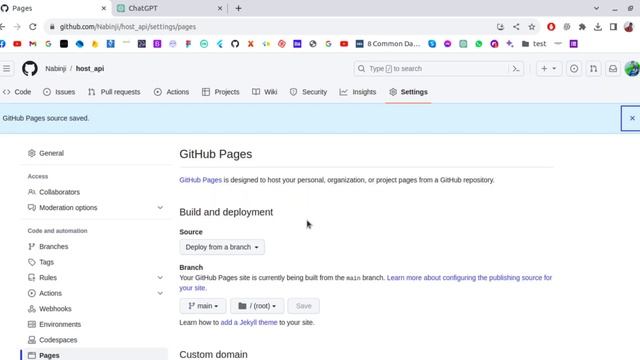Click the GitHub Octocat logo
This screenshot has width=640, height=360.
tap(30, 69)
